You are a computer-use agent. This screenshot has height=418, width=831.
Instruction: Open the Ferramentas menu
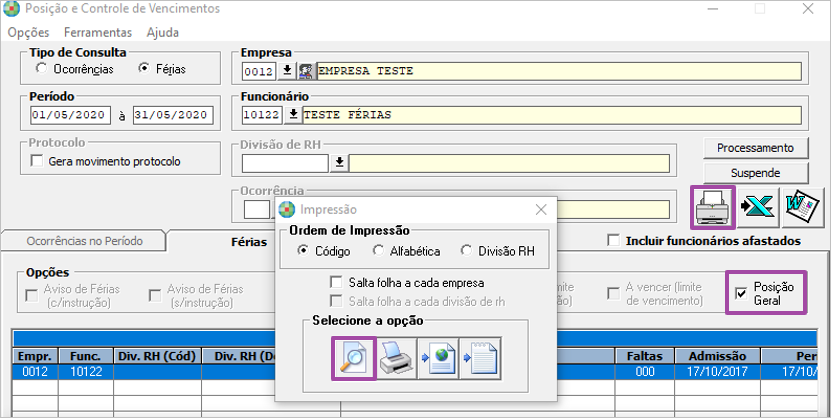98,32
